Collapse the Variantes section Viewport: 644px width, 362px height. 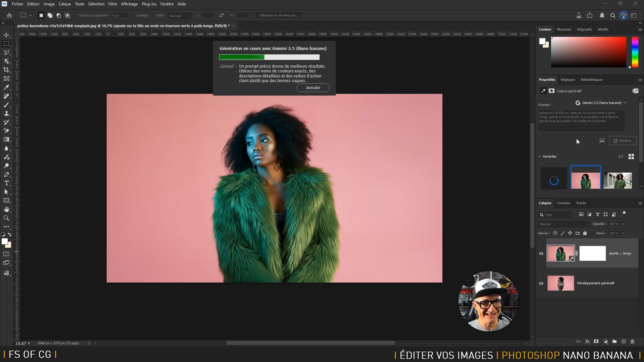tap(540, 156)
